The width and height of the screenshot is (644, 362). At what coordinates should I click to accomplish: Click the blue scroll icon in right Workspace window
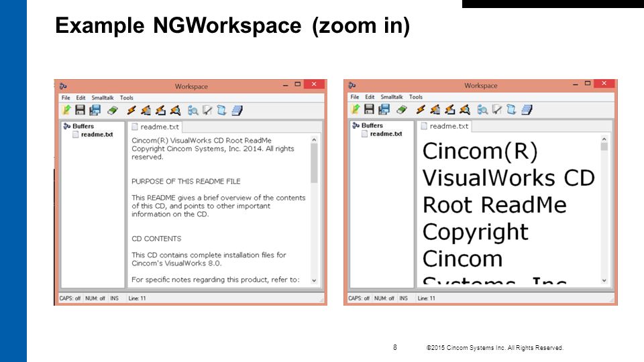(x=511, y=109)
